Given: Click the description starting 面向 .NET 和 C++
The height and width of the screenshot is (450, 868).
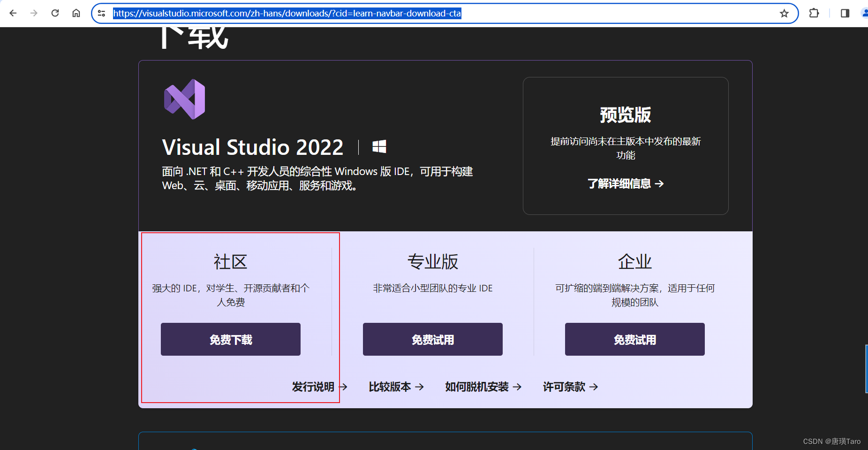Looking at the screenshot, I should tap(317, 178).
